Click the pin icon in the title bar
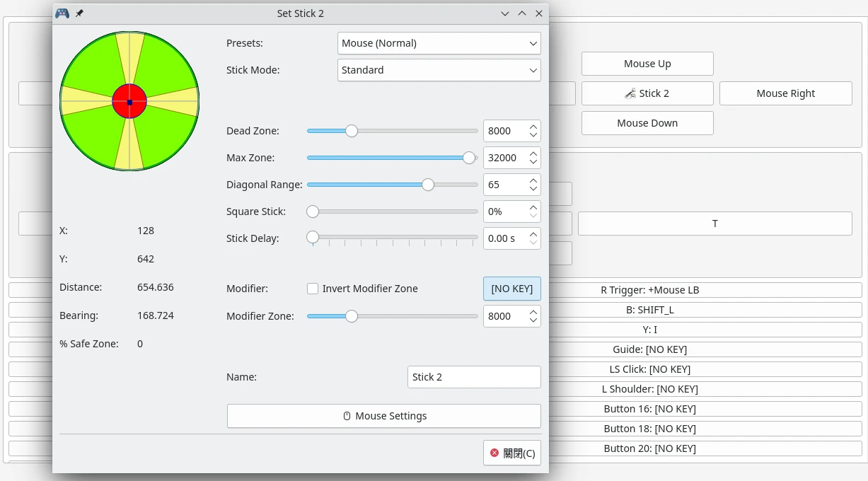 79,13
